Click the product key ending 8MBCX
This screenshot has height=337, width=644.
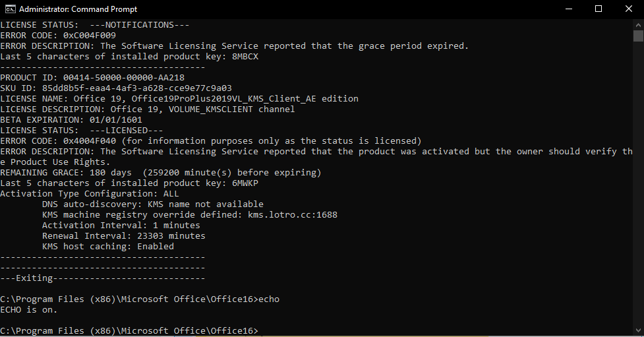pyautogui.click(x=245, y=56)
